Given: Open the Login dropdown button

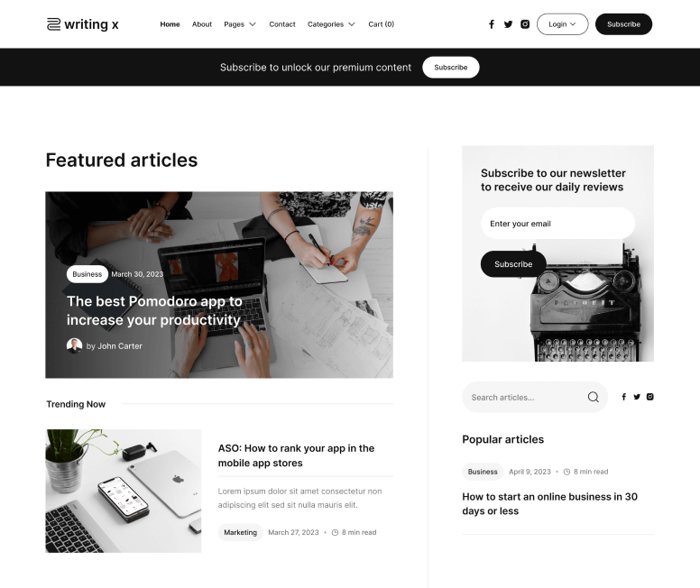Looking at the screenshot, I should tap(562, 24).
